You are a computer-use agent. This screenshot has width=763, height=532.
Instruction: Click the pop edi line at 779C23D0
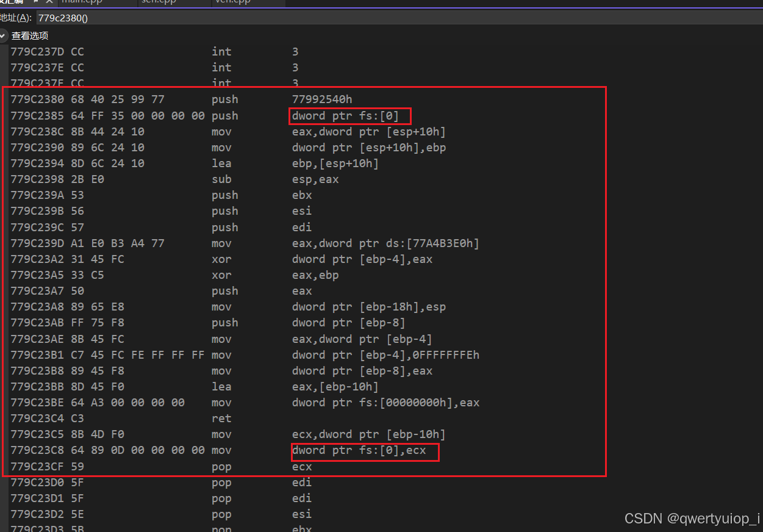coord(161,483)
